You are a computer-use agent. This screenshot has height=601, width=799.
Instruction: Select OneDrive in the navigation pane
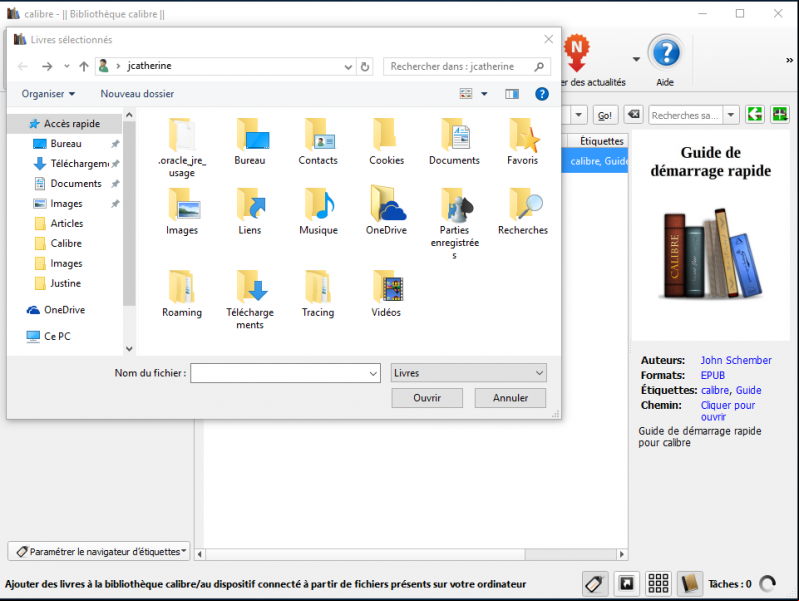pos(64,310)
